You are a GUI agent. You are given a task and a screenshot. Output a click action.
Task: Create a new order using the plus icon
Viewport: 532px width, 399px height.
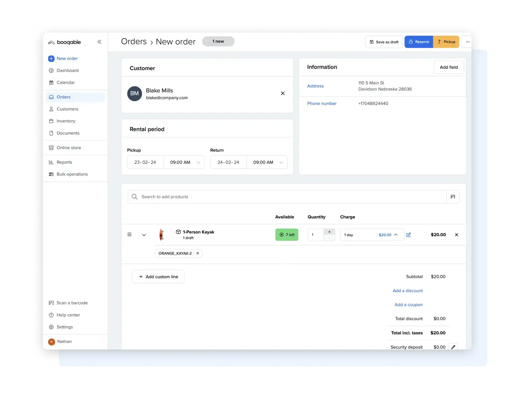(x=51, y=59)
